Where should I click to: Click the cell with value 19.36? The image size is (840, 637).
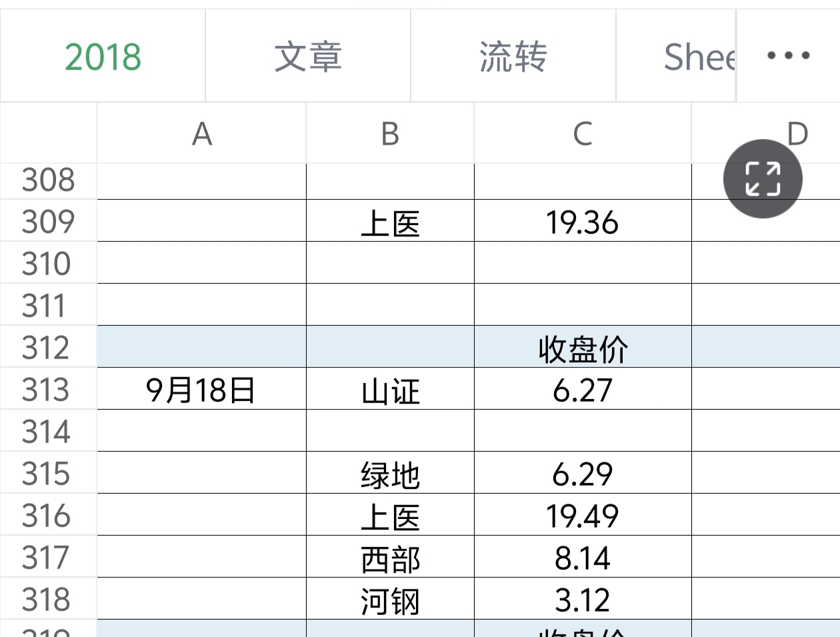coord(583,221)
